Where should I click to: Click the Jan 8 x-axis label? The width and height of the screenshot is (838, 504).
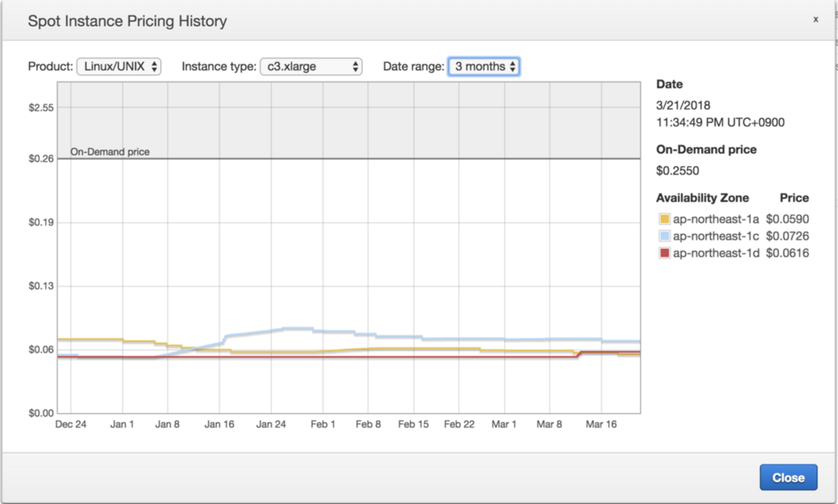click(x=168, y=424)
